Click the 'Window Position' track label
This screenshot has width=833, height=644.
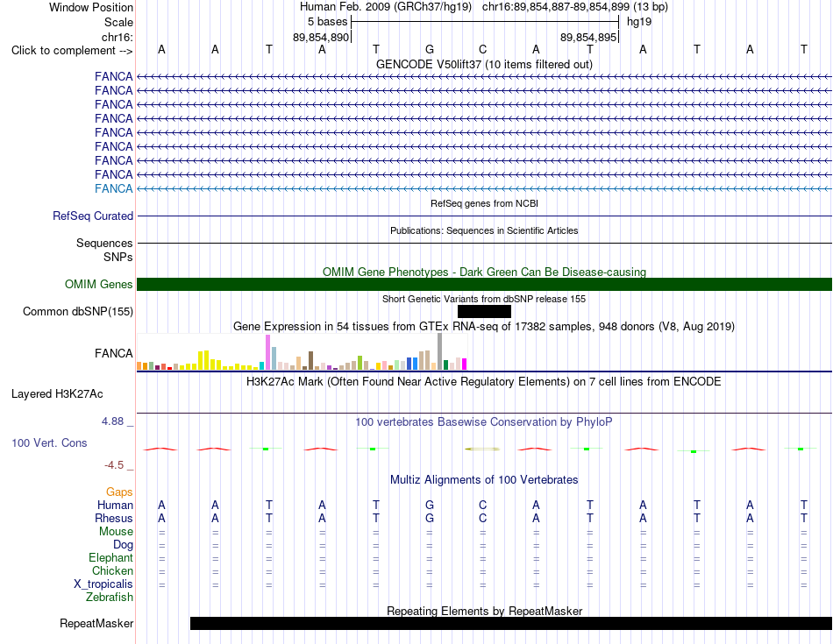(x=91, y=7)
